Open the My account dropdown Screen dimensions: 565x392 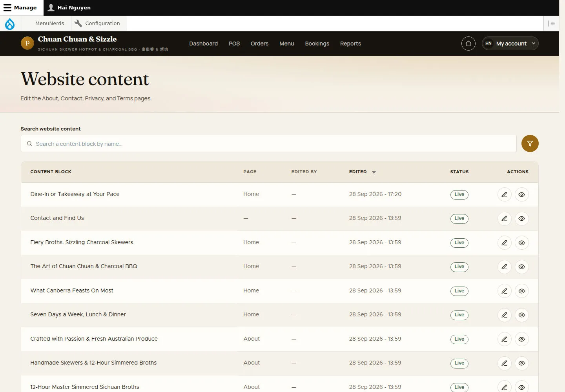pyautogui.click(x=510, y=44)
